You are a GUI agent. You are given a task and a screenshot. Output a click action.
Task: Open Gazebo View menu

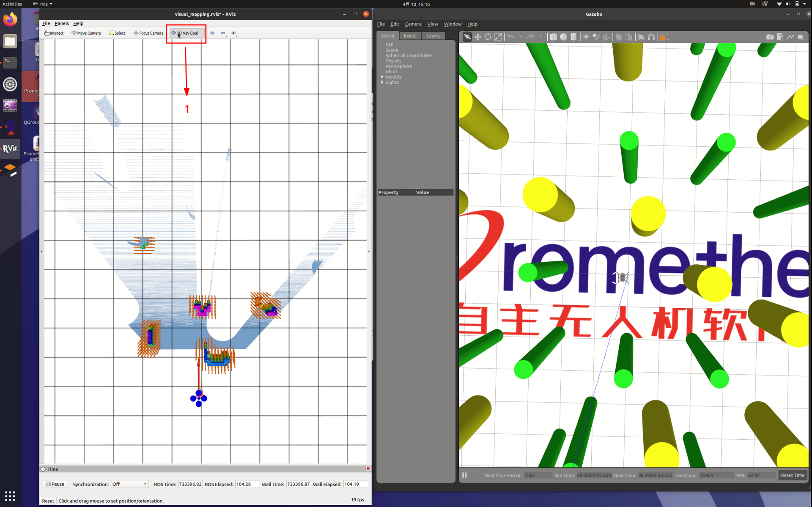[x=432, y=24]
